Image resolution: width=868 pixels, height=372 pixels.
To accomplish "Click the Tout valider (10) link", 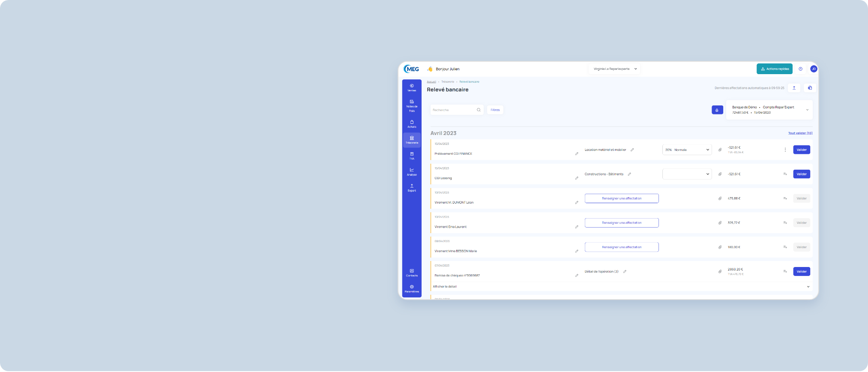I will coord(800,133).
